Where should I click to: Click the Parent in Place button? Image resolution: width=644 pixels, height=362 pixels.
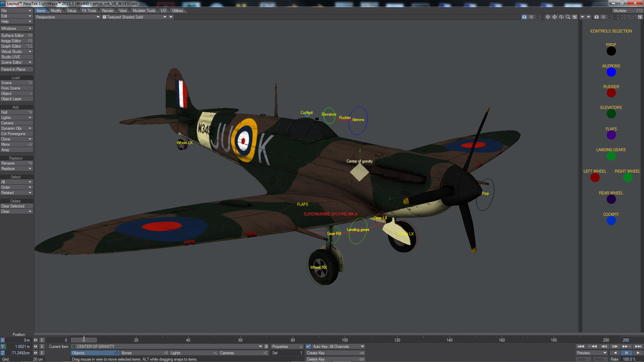pyautogui.click(x=16, y=69)
